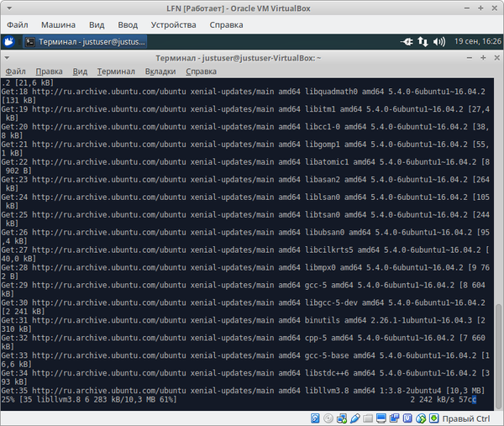Click the Get:33 gcc-5-base download line
504x426 pixels.
245,360
